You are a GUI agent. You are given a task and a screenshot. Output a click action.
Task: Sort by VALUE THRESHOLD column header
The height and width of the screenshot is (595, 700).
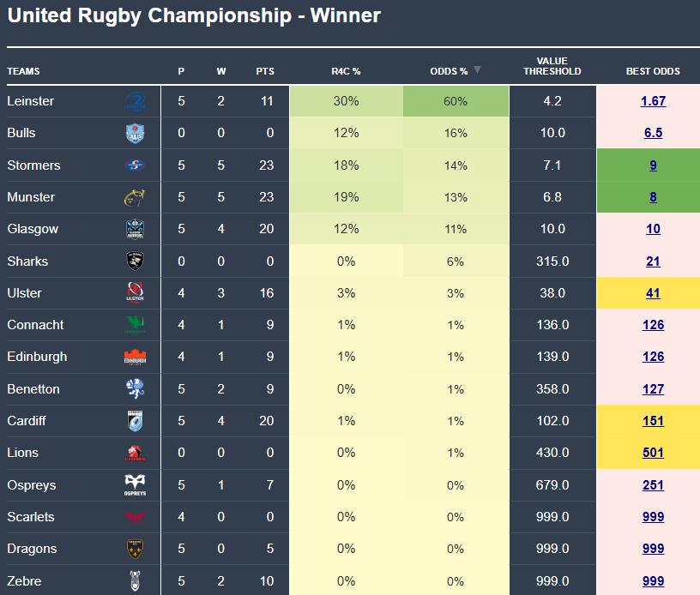click(x=552, y=66)
